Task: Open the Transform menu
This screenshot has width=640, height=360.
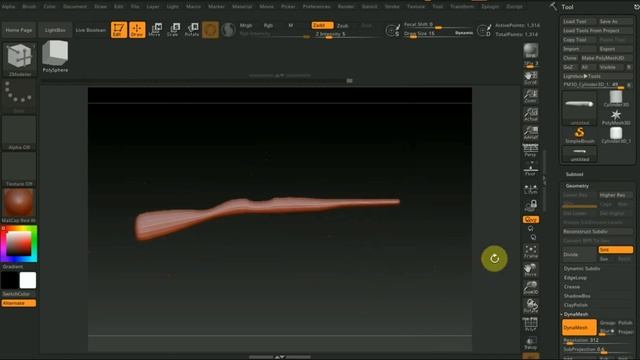Action: pyautogui.click(x=462, y=7)
